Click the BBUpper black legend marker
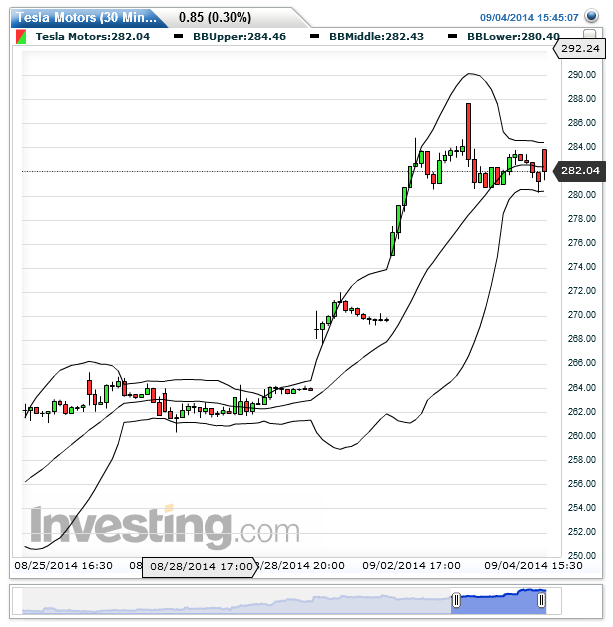Viewport: 613px width, 627px height. [179, 36]
